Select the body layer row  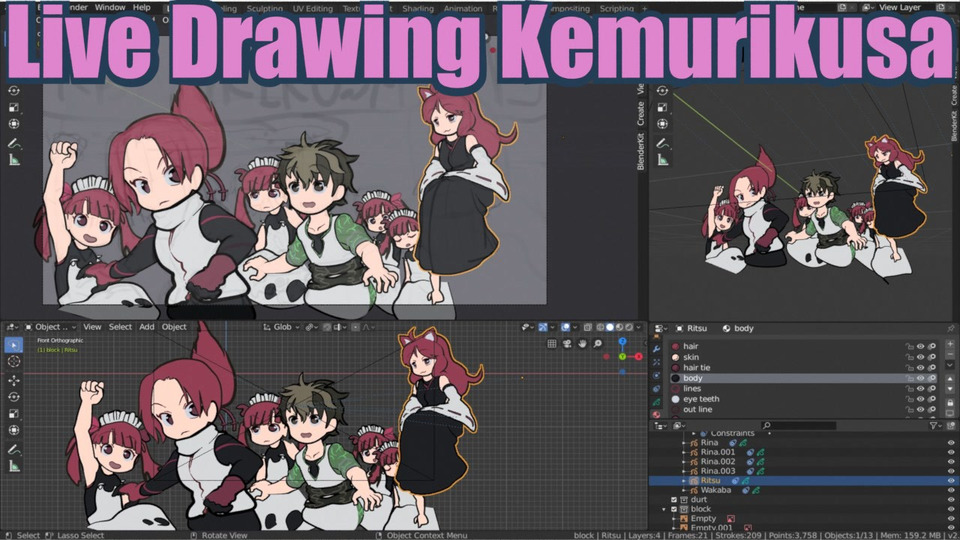[x=803, y=378]
